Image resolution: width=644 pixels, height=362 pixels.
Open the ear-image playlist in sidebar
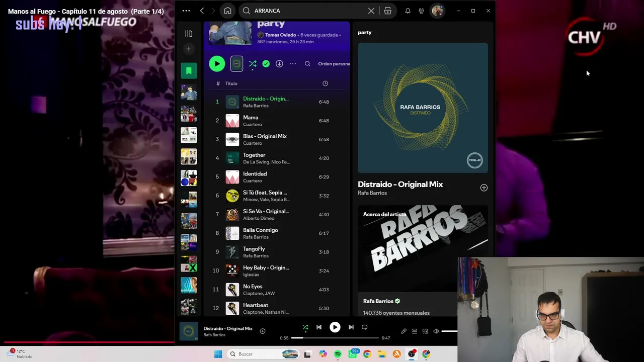189,285
